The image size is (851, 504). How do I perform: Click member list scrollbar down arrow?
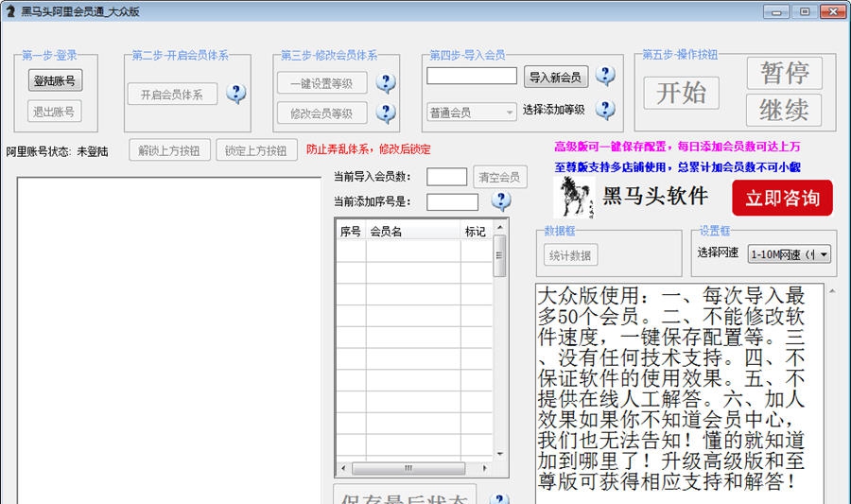[x=499, y=455]
